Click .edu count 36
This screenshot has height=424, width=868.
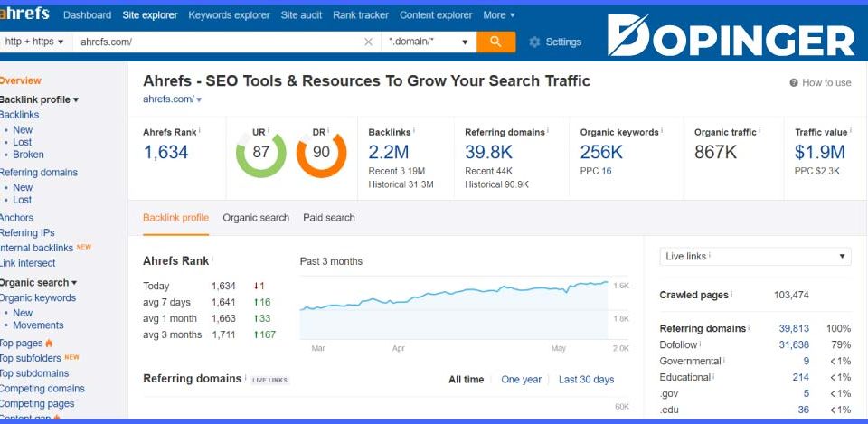pyautogui.click(x=804, y=410)
